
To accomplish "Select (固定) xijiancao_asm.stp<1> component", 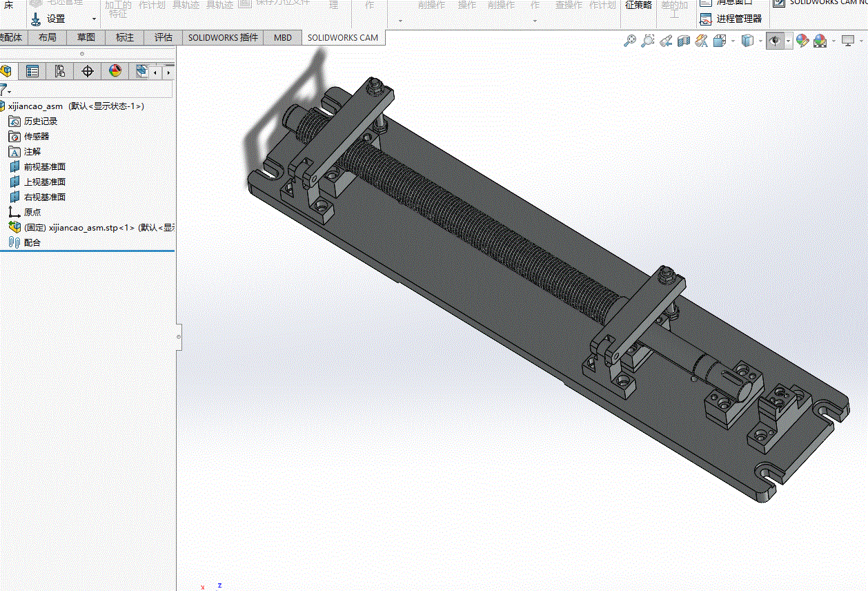I will click(x=90, y=228).
